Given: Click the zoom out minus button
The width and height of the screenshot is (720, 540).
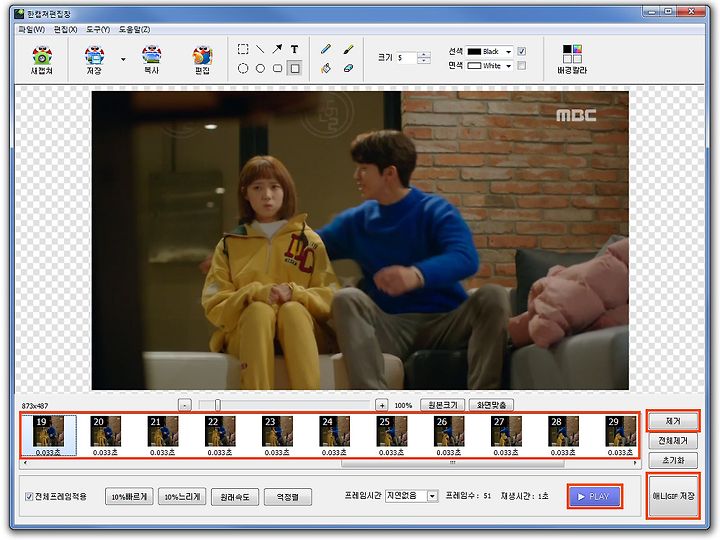Looking at the screenshot, I should click(185, 405).
